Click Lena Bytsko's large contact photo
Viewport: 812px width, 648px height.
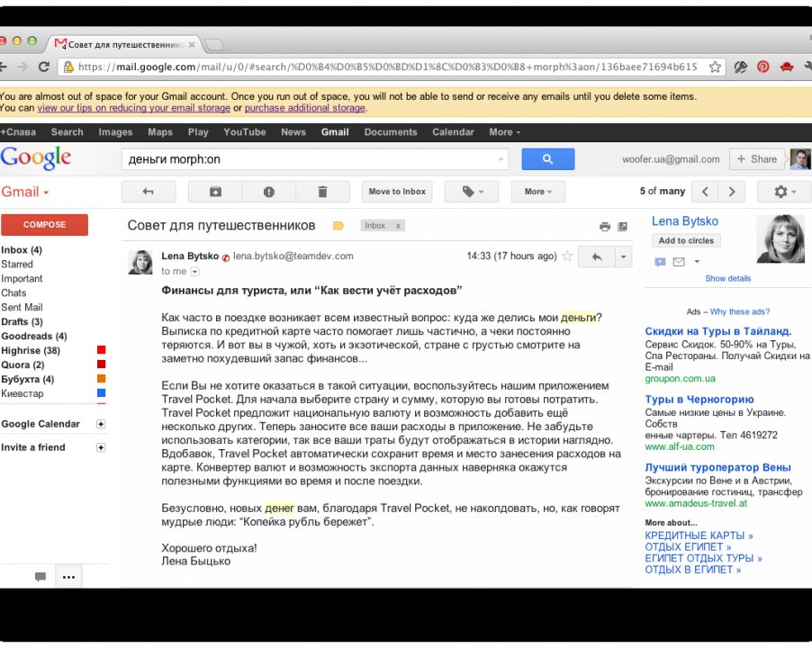780,238
